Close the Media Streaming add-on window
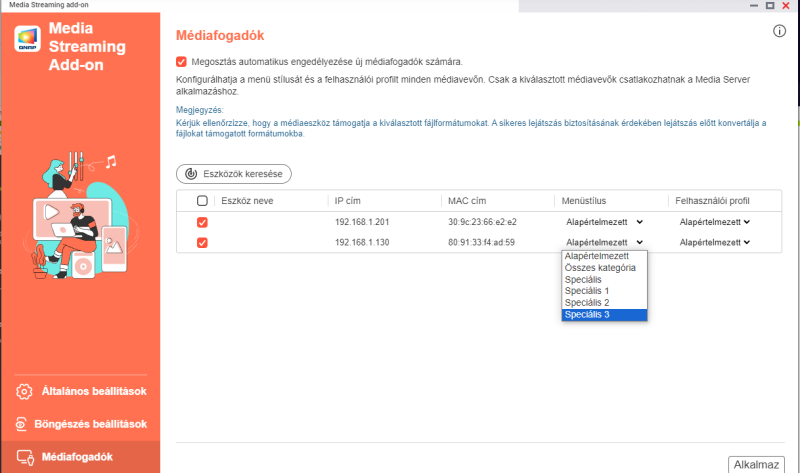The width and height of the screenshot is (800, 473). pyautogui.click(x=786, y=5)
